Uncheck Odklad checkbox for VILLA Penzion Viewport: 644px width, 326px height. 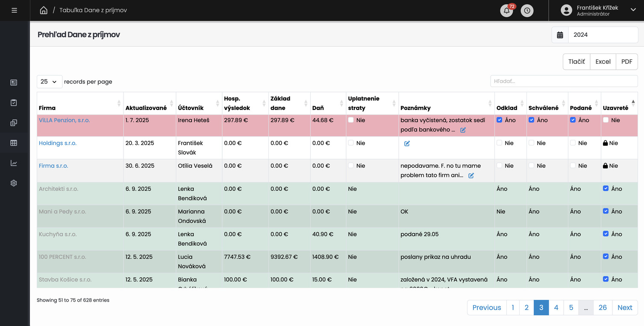500,120
